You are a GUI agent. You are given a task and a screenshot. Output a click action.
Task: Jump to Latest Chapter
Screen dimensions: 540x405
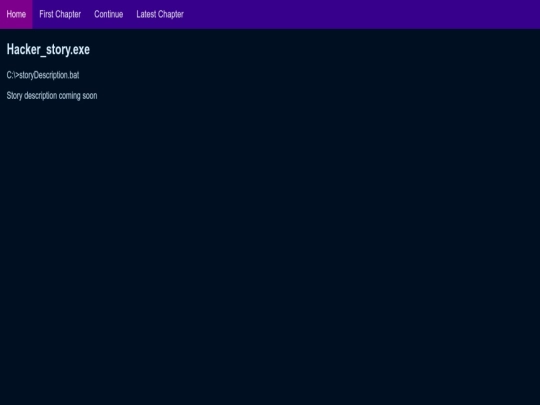point(160,14)
